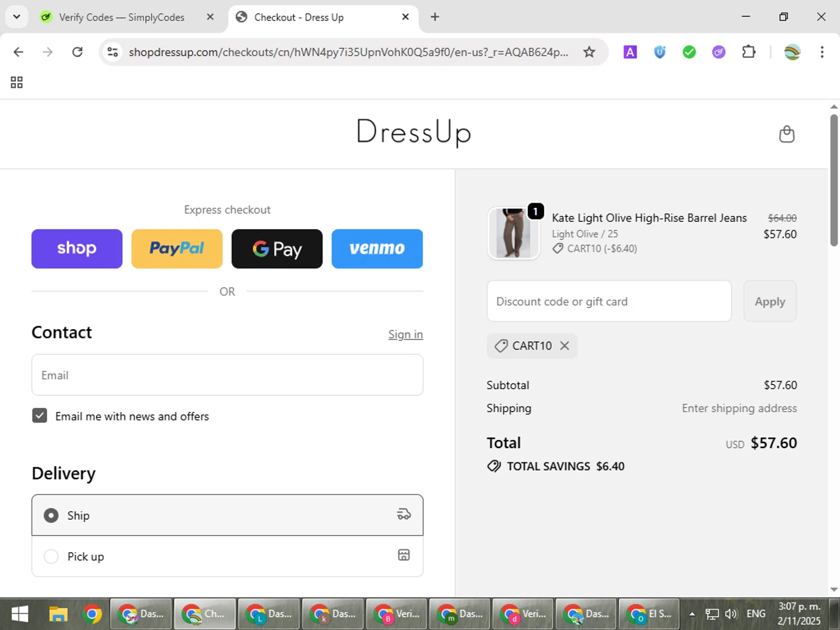Pay with the PayPal express button
The image size is (840, 630).
(x=177, y=249)
